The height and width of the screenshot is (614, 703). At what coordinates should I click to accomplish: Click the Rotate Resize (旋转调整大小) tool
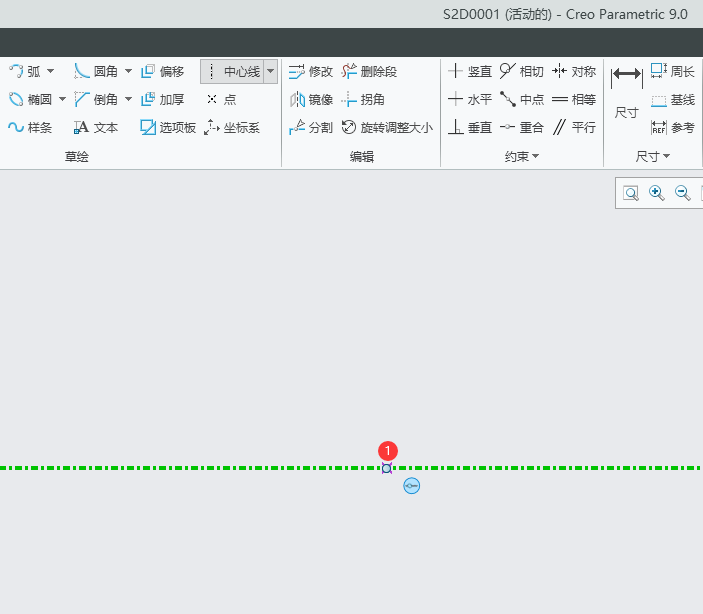click(x=387, y=128)
